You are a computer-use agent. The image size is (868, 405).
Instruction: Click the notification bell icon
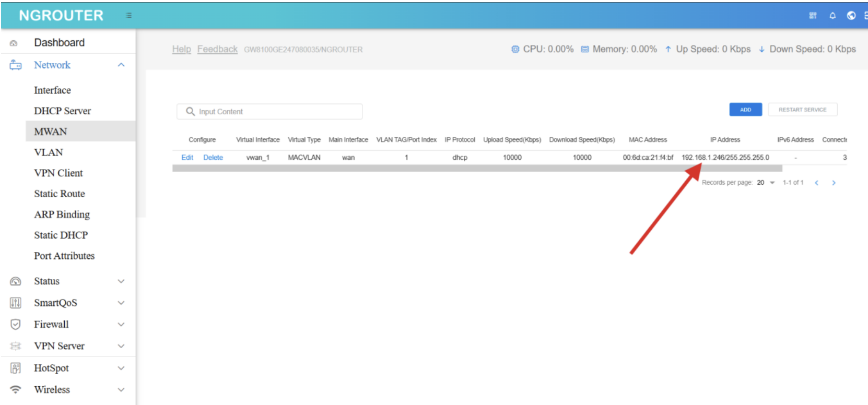(x=832, y=16)
